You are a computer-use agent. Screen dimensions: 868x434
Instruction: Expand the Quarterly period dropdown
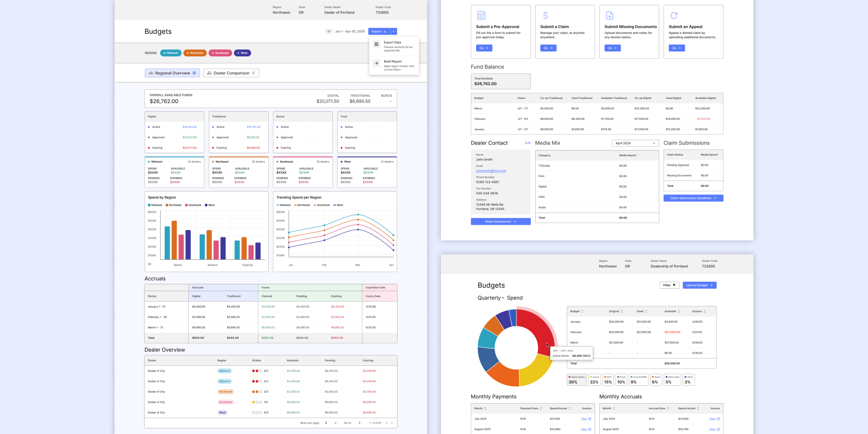491,298
